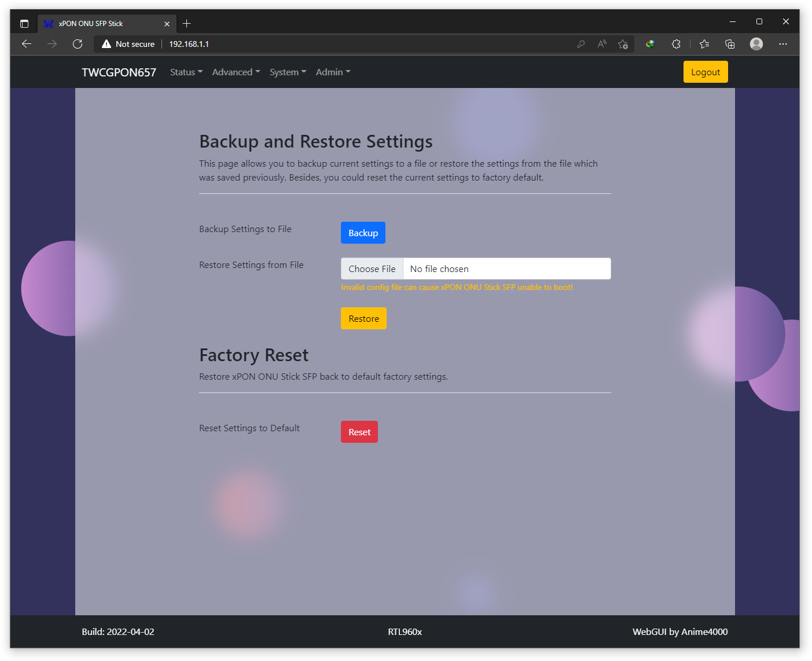Image resolution: width=812 pixels, height=661 pixels.
Task: Click the Invalid config file warning text
Action: (x=457, y=287)
